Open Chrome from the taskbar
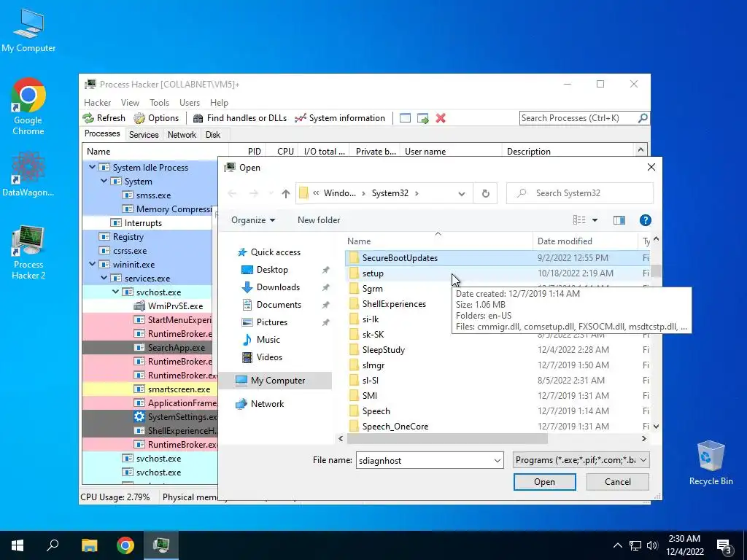747x560 pixels. click(x=125, y=545)
